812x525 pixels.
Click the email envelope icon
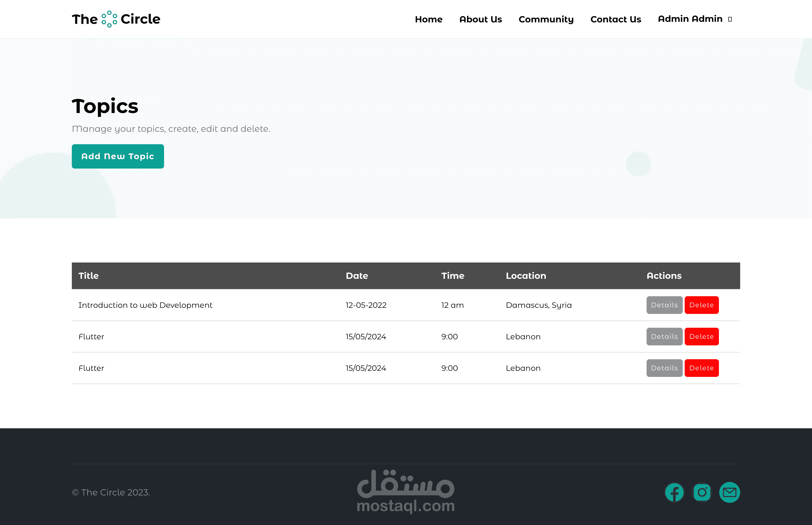729,492
